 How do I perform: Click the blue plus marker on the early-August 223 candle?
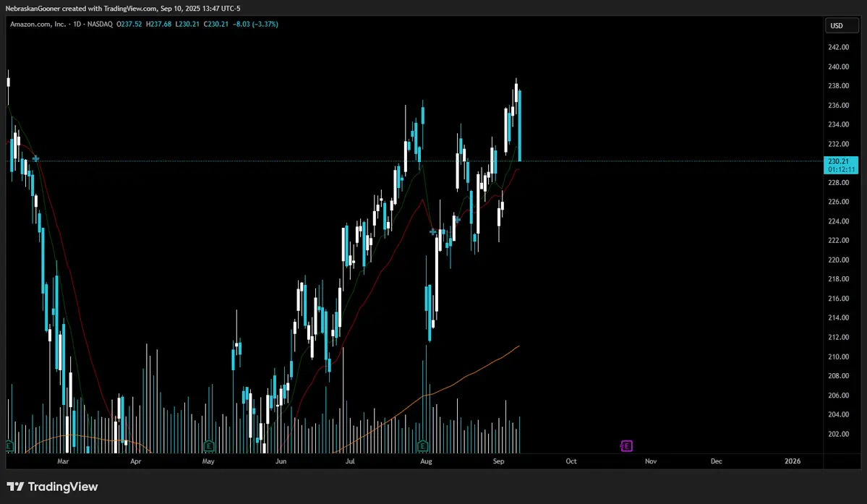(433, 232)
